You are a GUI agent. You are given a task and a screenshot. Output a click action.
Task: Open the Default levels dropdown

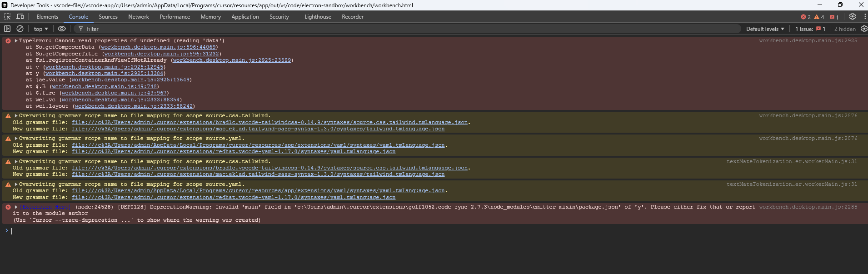point(765,29)
